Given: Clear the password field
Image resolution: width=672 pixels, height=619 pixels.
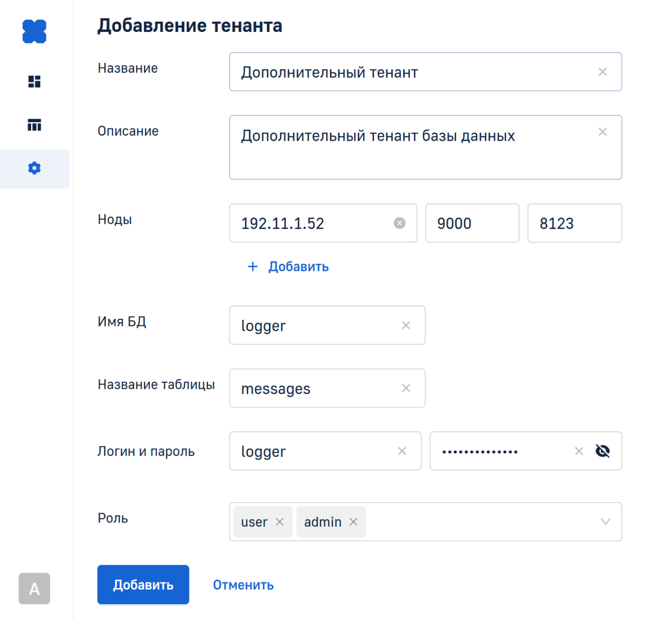Looking at the screenshot, I should click(x=579, y=451).
